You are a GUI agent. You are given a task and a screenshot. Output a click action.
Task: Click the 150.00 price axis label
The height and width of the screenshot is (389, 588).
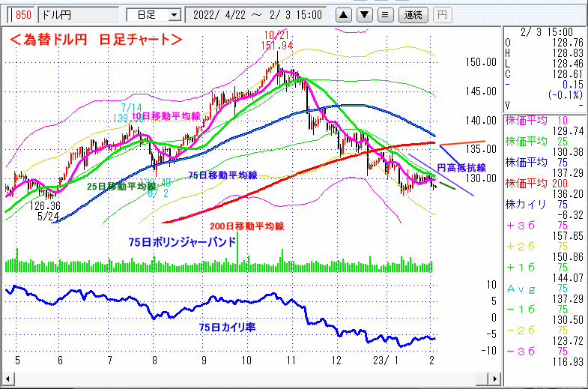click(x=481, y=62)
